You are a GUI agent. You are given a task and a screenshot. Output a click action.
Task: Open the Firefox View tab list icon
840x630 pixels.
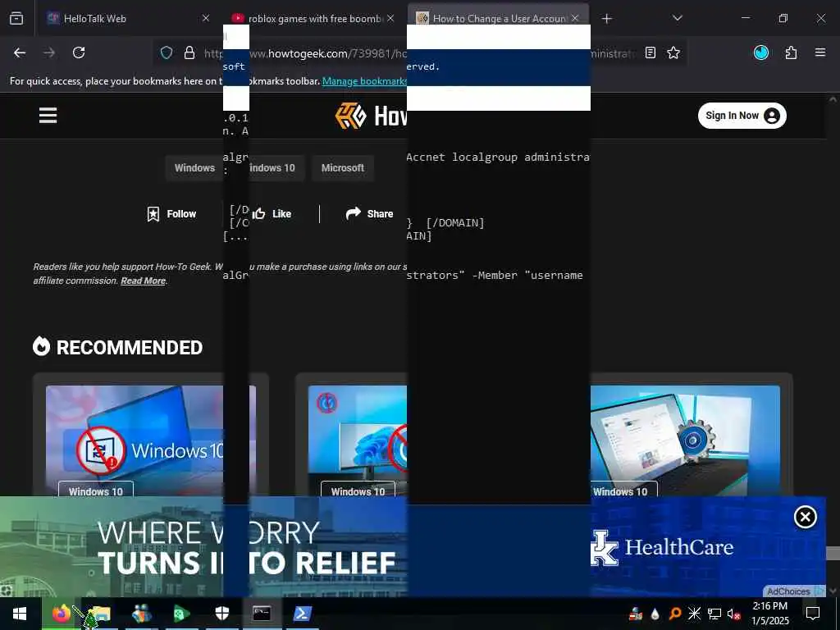[16, 19]
